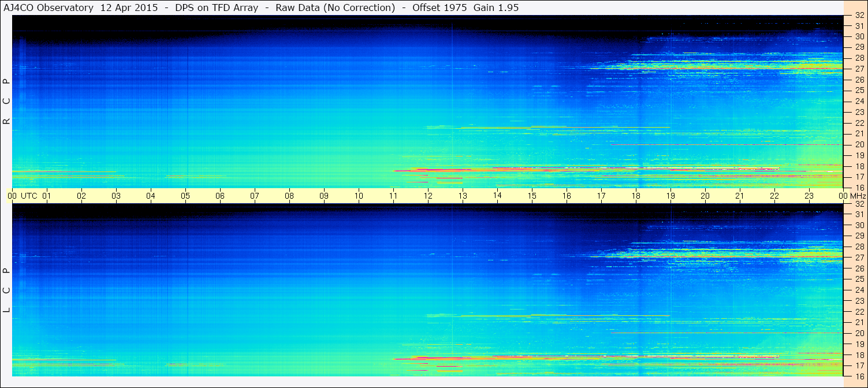Click 'Raw Data (No Correction)' in the title

pos(335,8)
